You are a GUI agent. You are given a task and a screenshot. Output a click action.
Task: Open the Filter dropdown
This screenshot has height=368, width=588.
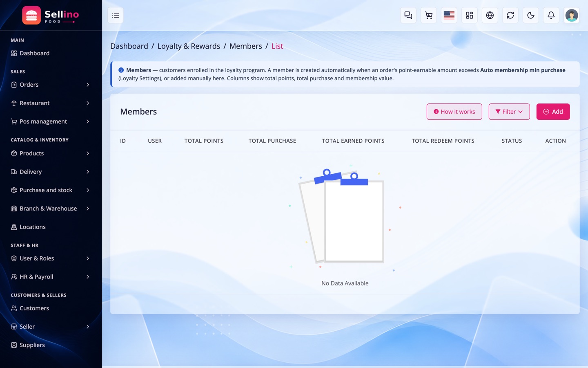(509, 112)
